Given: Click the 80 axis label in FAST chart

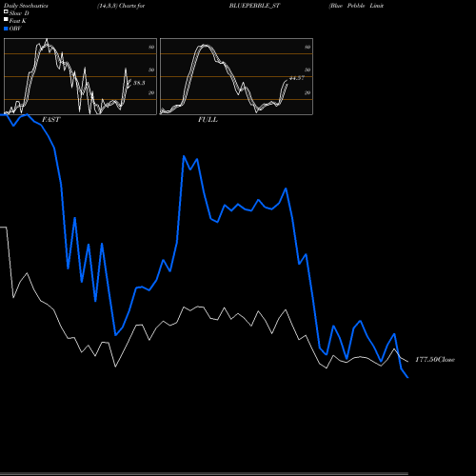Looking at the screenshot, I should tap(151, 47).
